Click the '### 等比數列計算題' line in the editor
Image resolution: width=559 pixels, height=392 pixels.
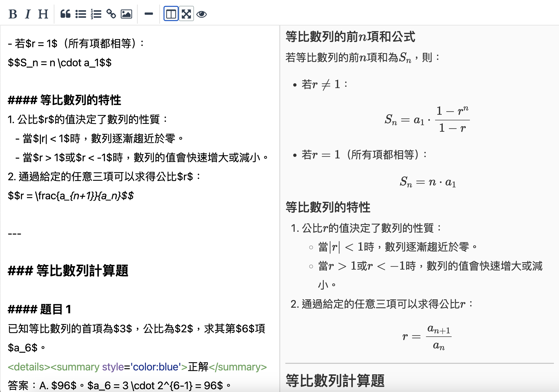click(x=68, y=271)
